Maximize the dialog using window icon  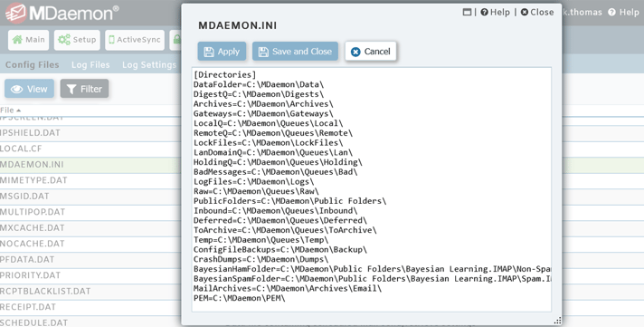467,12
